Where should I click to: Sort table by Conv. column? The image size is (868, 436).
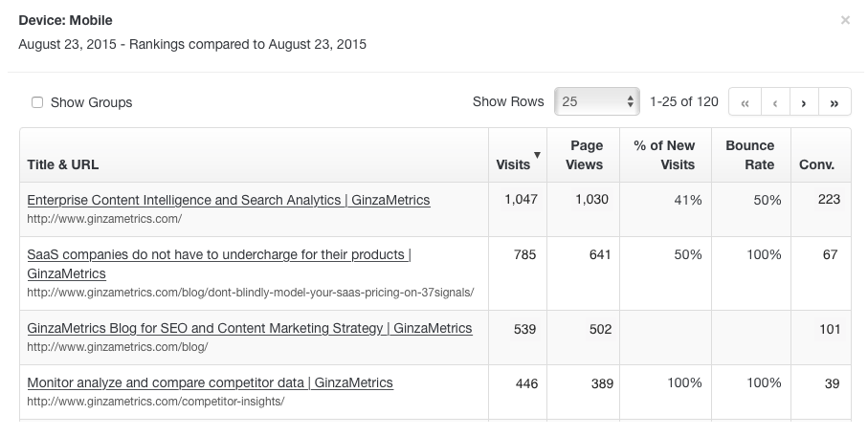[816, 164]
